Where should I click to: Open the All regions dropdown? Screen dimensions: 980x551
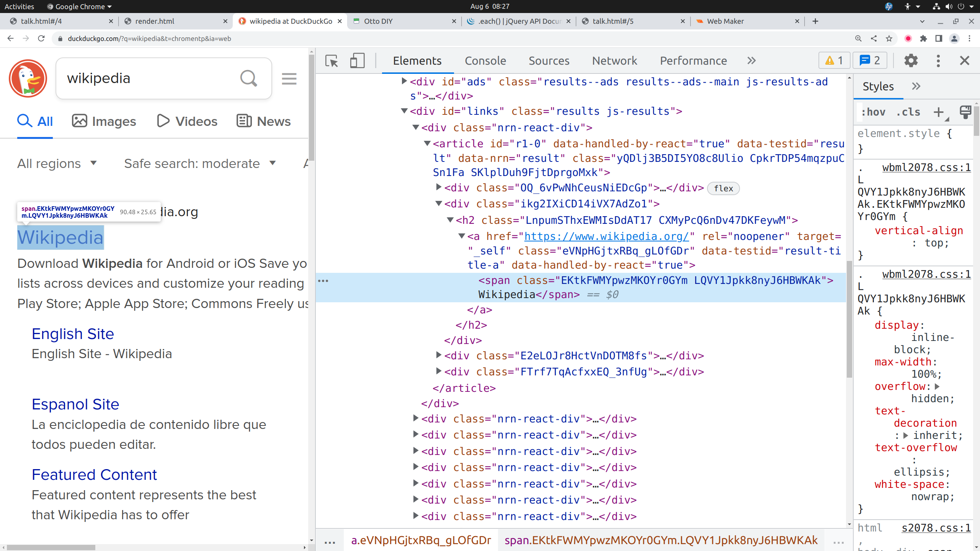pos(57,163)
